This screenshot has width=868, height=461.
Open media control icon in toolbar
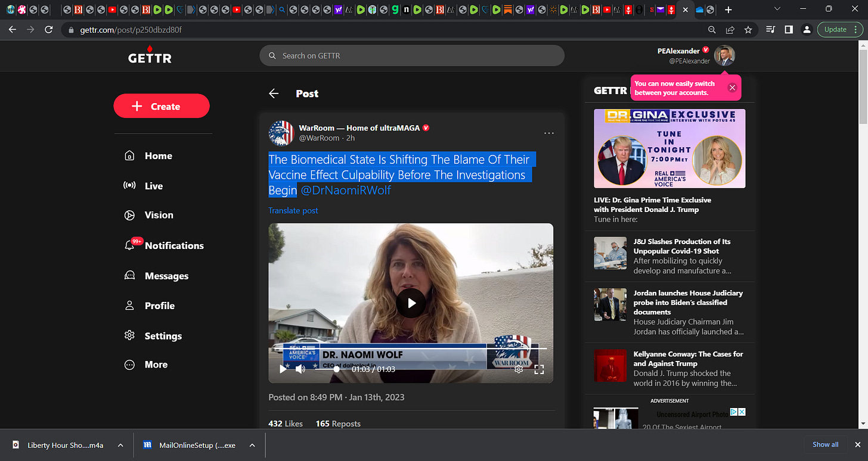point(770,29)
